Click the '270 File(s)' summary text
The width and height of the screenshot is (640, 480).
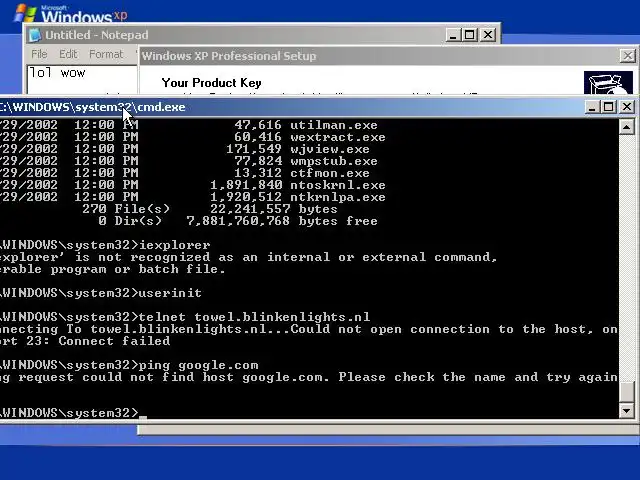(126, 209)
